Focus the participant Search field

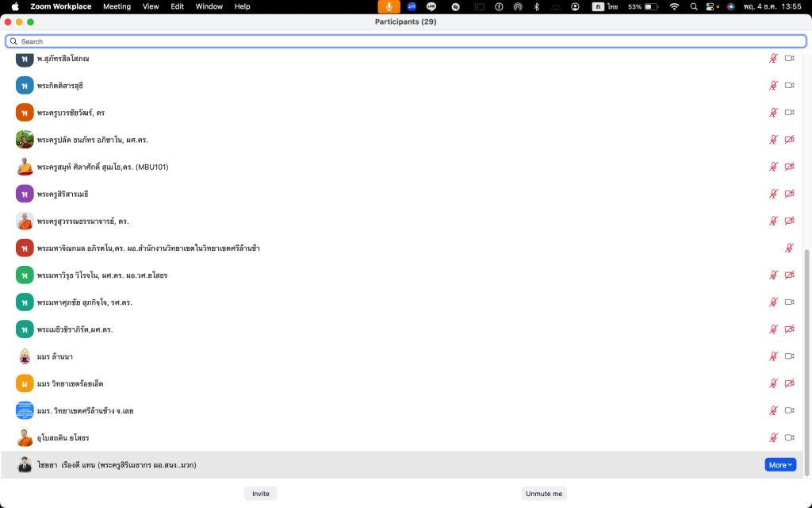click(406, 41)
